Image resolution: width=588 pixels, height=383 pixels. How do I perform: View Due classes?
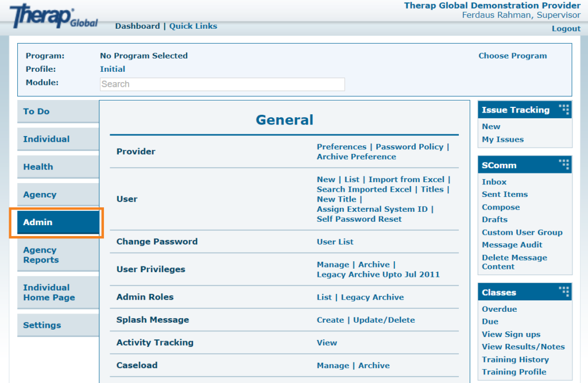490,322
